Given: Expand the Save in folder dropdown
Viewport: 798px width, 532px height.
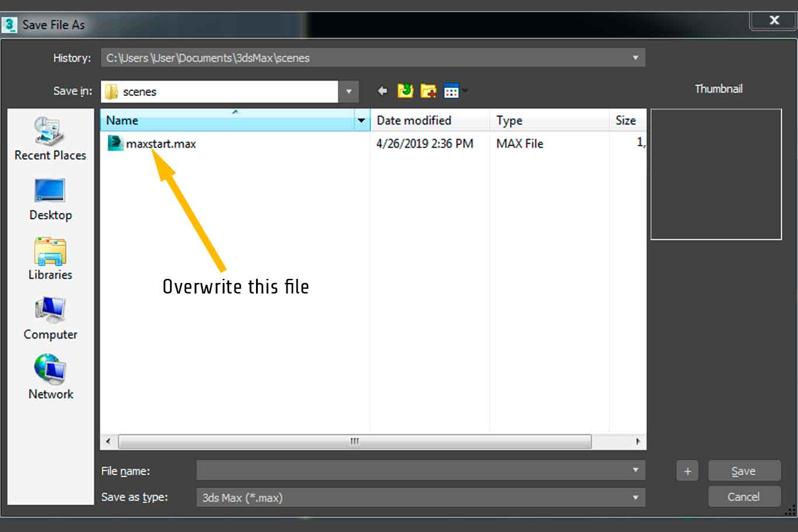Looking at the screenshot, I should click(348, 92).
